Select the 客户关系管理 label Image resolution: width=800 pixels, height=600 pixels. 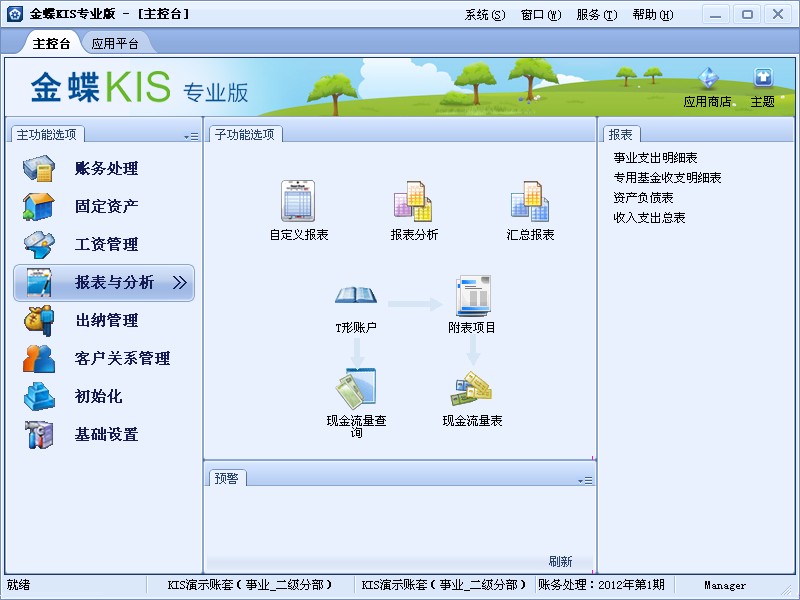[x=122, y=358]
